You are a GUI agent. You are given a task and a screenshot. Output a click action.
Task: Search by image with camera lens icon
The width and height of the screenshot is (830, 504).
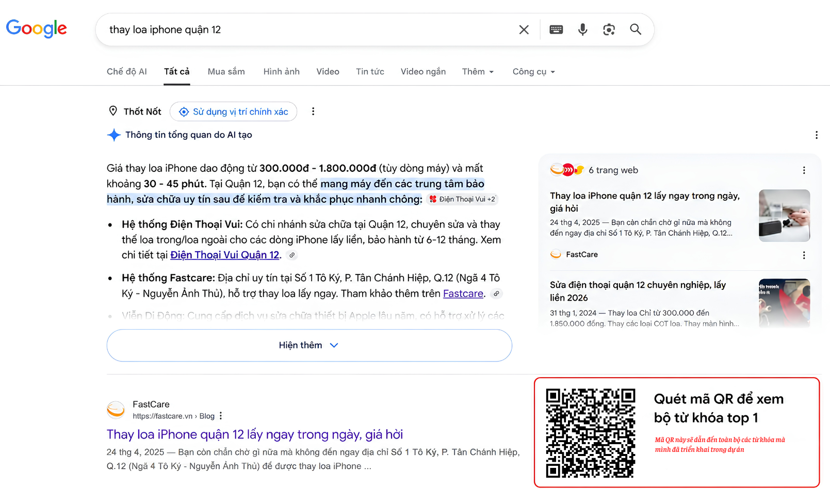click(x=609, y=29)
